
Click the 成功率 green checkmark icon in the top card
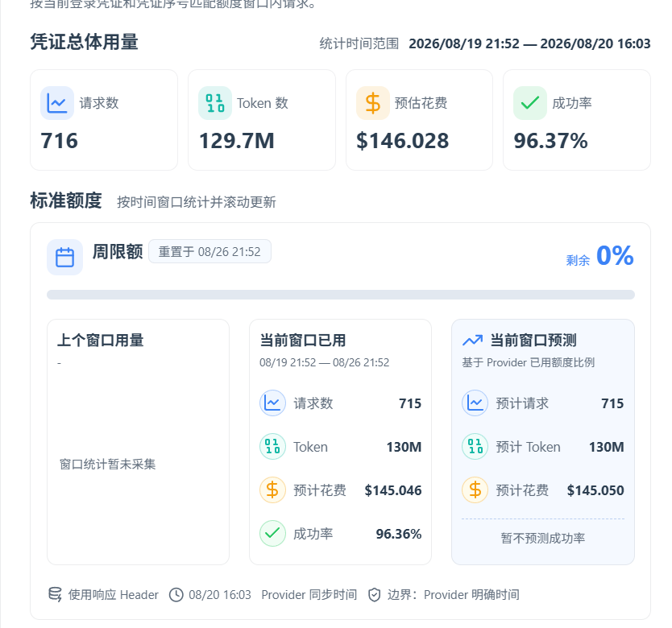530,103
